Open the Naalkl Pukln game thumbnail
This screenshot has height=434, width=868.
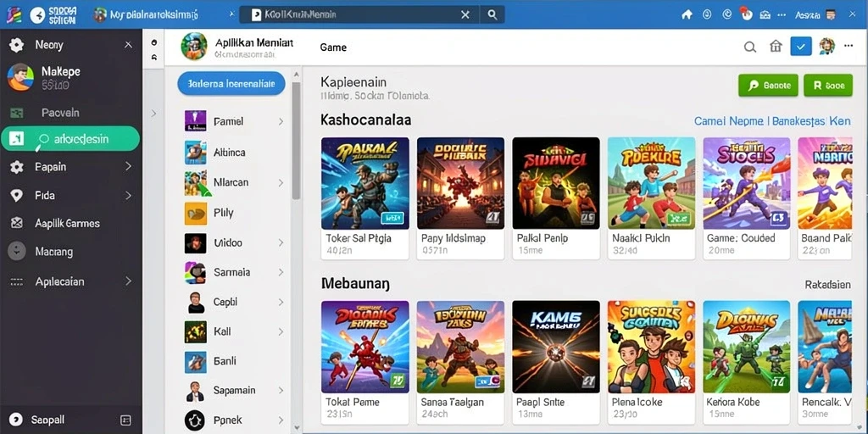tap(652, 183)
